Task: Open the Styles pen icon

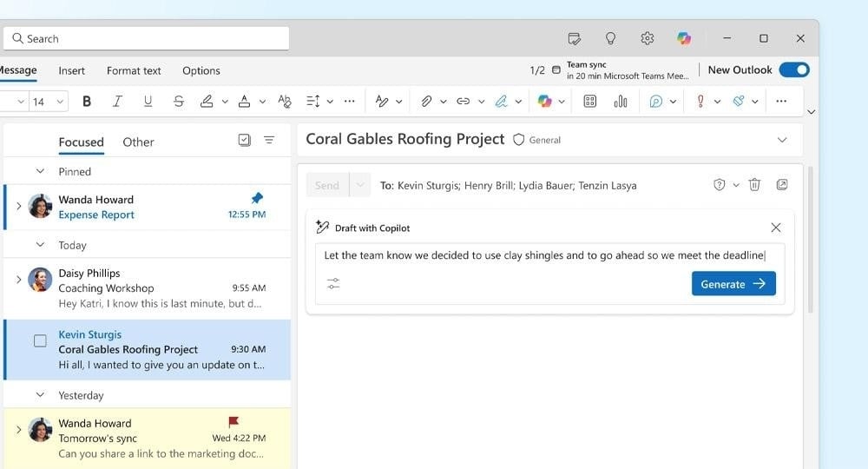Action: point(381,102)
